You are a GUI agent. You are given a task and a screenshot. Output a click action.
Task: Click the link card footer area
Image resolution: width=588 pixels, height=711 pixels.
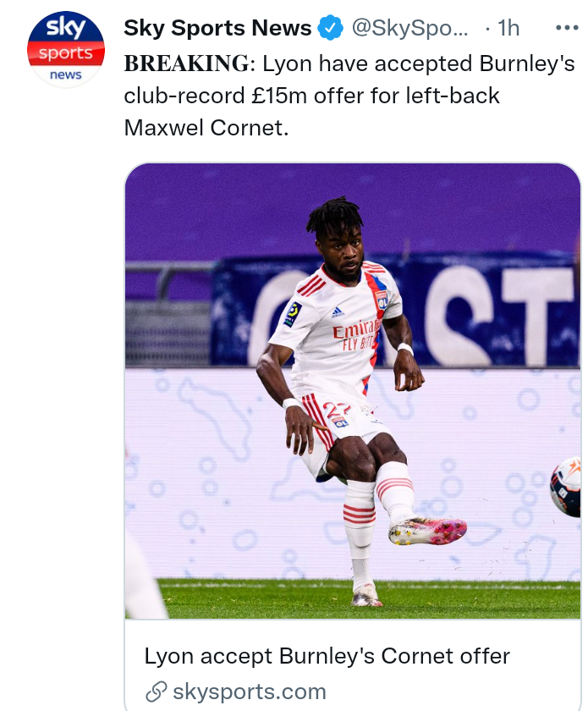(x=353, y=665)
